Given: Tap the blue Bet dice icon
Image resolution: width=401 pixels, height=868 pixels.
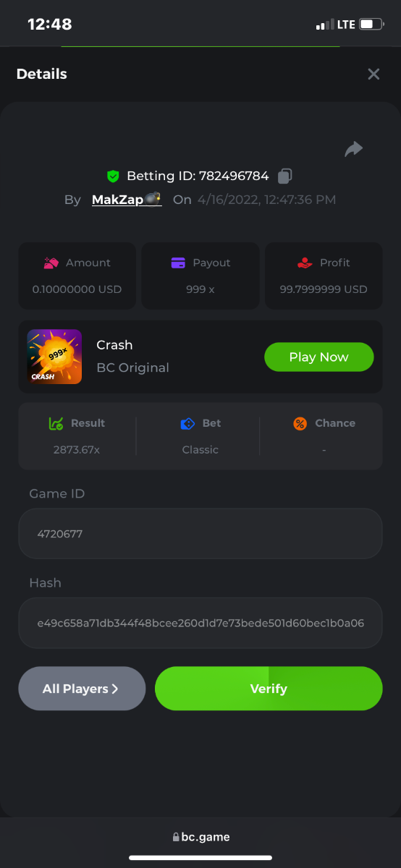Looking at the screenshot, I should coord(187,423).
